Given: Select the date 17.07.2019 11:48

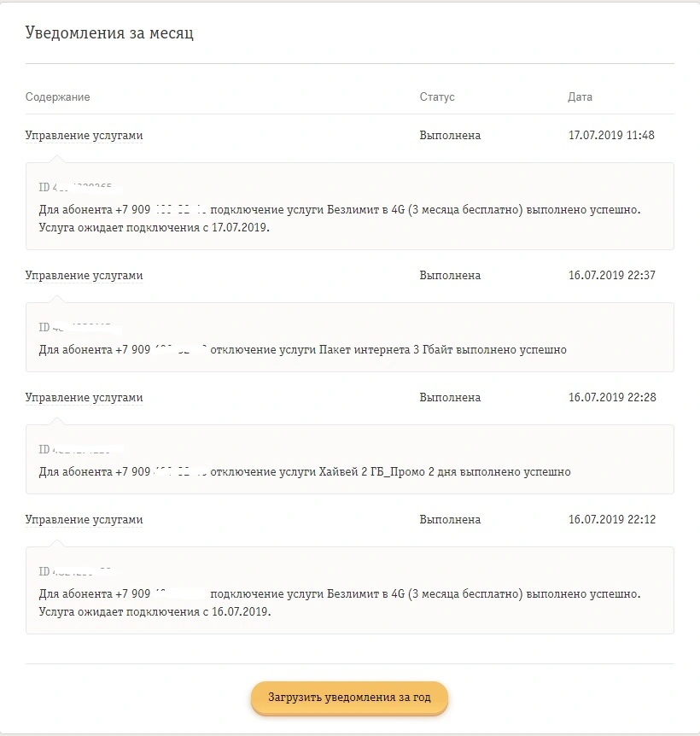Looking at the screenshot, I should pyautogui.click(x=611, y=135).
